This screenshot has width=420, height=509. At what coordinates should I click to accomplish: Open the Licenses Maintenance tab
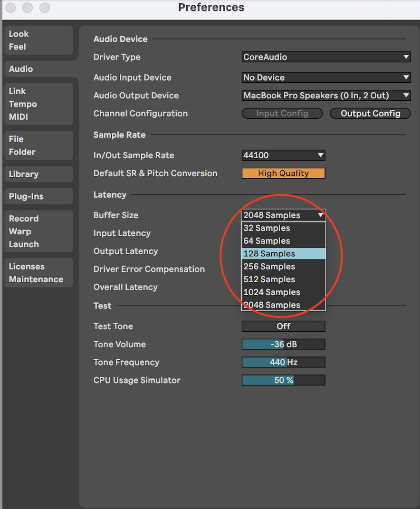click(x=38, y=273)
